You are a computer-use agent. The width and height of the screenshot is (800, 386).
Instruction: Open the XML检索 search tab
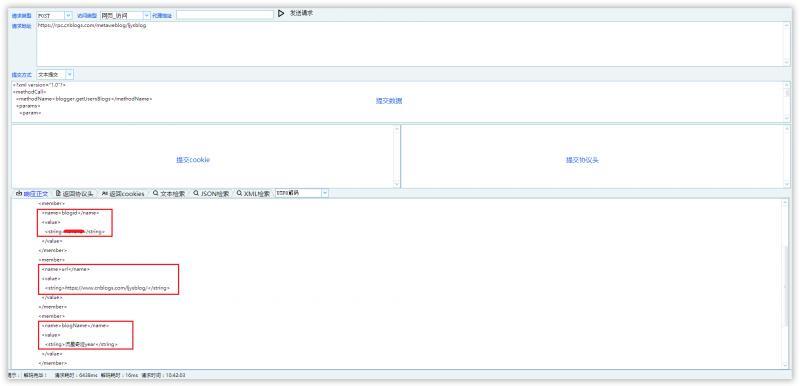253,194
